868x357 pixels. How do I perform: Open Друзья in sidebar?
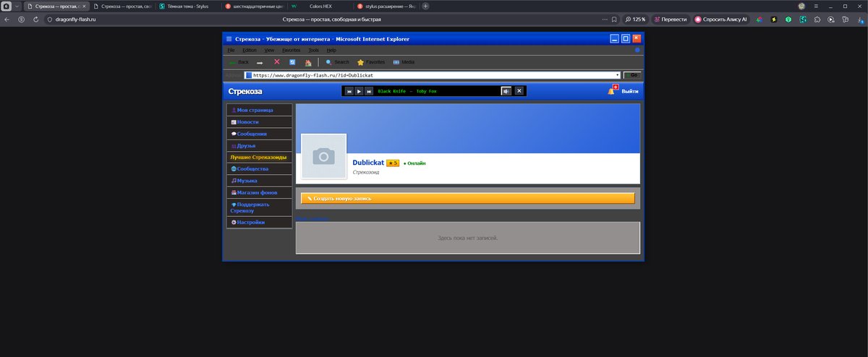[x=260, y=145]
